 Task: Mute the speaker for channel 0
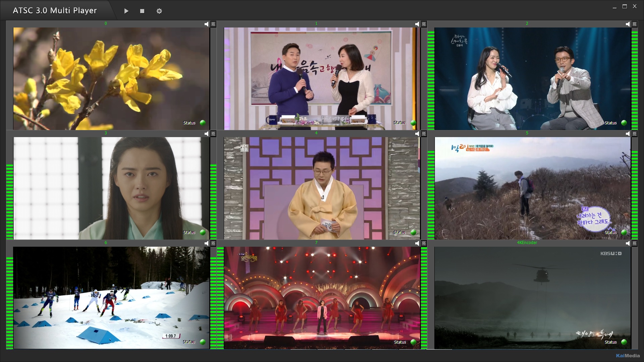tap(207, 24)
